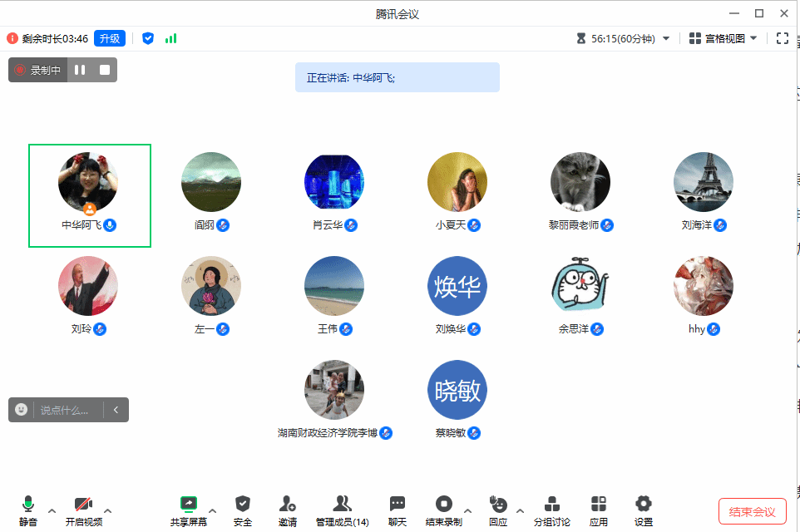Toggle 小夏天 muted microphone icon
This screenshot has height=532, width=800.
point(474,225)
